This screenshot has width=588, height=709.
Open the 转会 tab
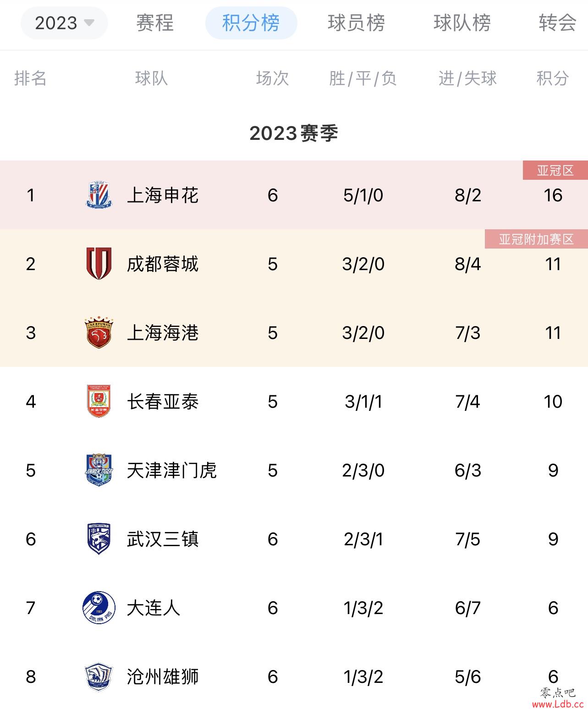coord(557,22)
